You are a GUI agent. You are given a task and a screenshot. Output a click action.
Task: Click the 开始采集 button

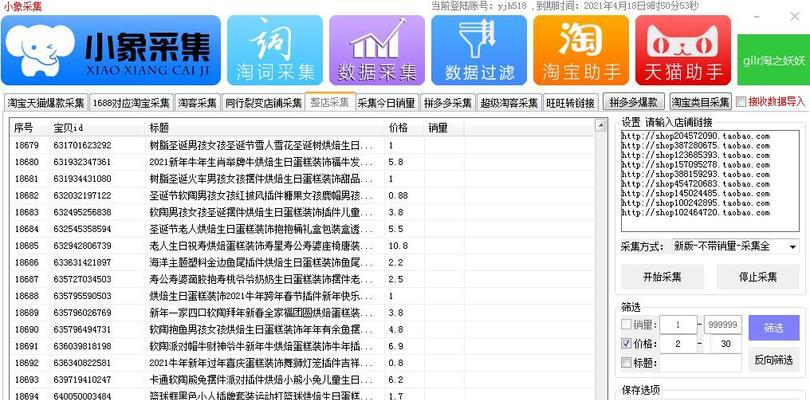662,276
